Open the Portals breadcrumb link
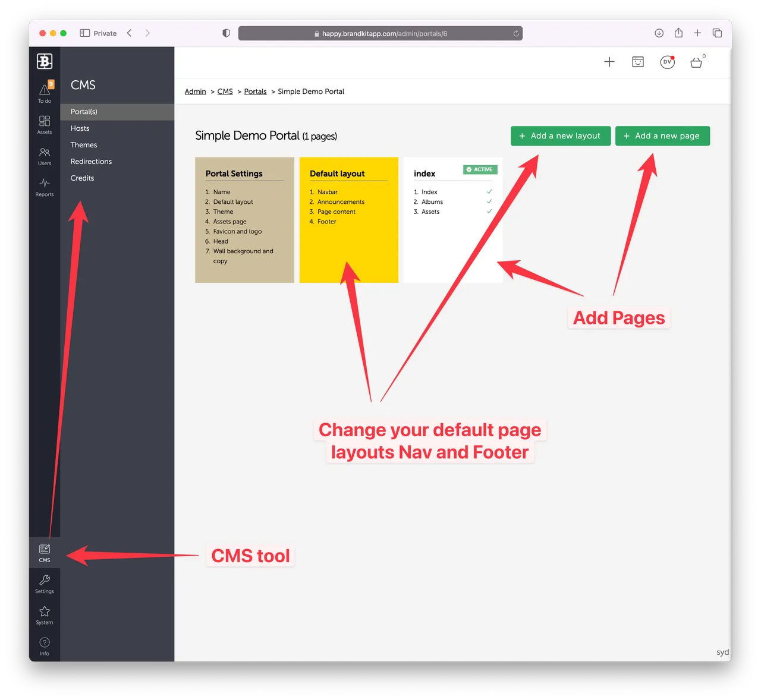Viewport: 761px width, 700px height. (x=255, y=91)
